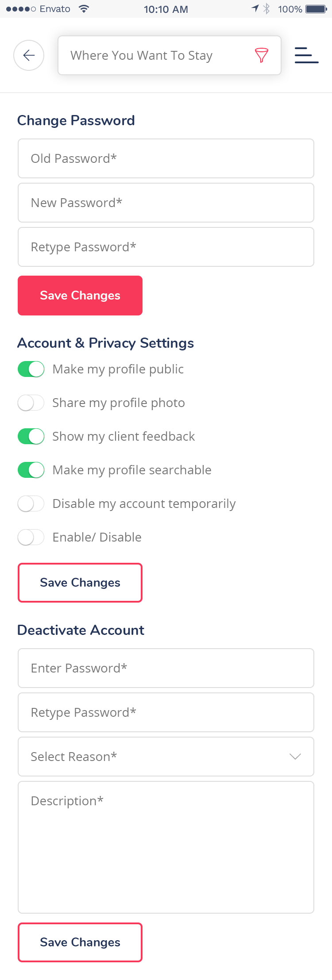Select the Description text area
Screen dimensions: 332x980
[x=166, y=847]
